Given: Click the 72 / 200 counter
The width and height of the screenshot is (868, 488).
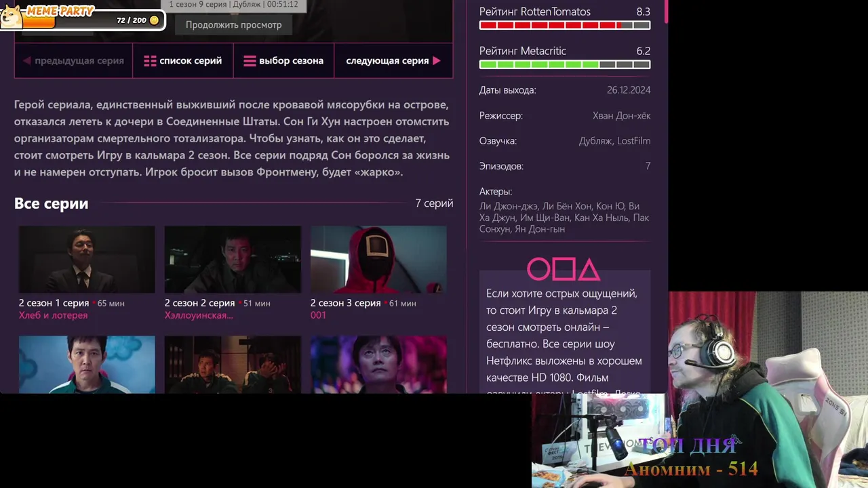Looking at the screenshot, I should click(x=132, y=20).
